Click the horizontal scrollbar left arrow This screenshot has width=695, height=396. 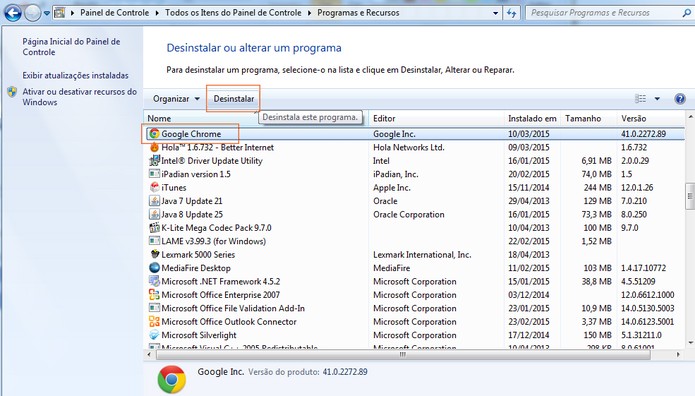[149, 354]
